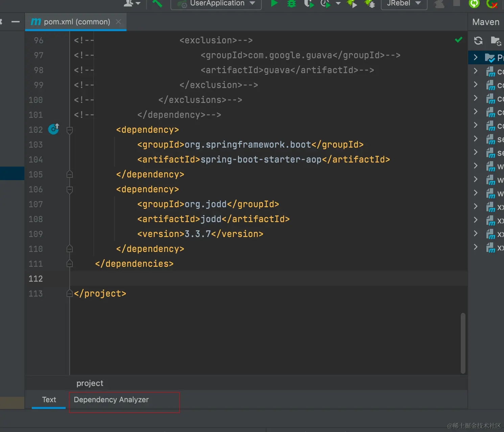This screenshot has width=504, height=432.
Task: Run UserApplication with coverage shield icon
Action: [x=308, y=3]
